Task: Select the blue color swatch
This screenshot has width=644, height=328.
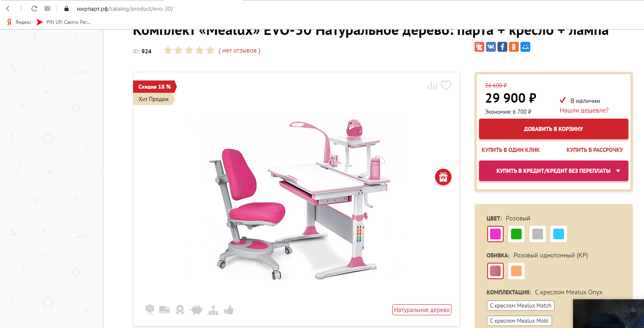Action: coord(559,234)
